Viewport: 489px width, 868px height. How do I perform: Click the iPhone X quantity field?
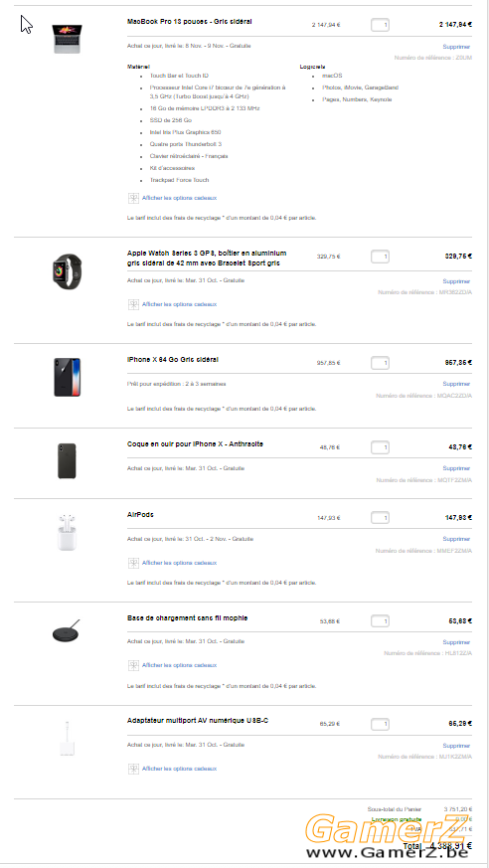pyautogui.click(x=380, y=363)
